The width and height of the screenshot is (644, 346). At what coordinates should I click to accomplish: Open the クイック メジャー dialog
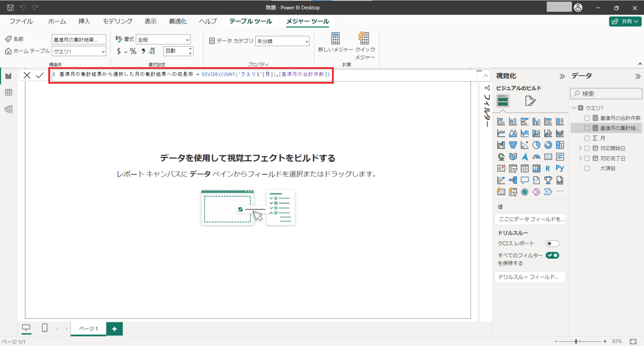[365, 45]
